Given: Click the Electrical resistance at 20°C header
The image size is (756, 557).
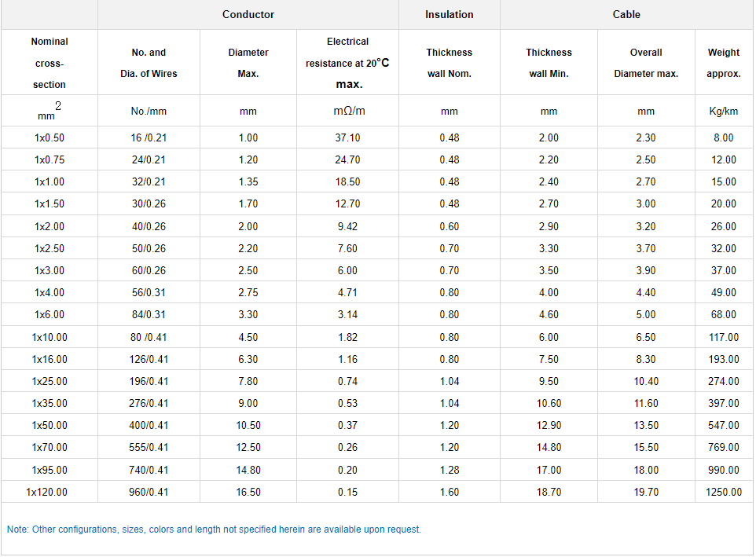Looking at the screenshot, I should point(347,63).
